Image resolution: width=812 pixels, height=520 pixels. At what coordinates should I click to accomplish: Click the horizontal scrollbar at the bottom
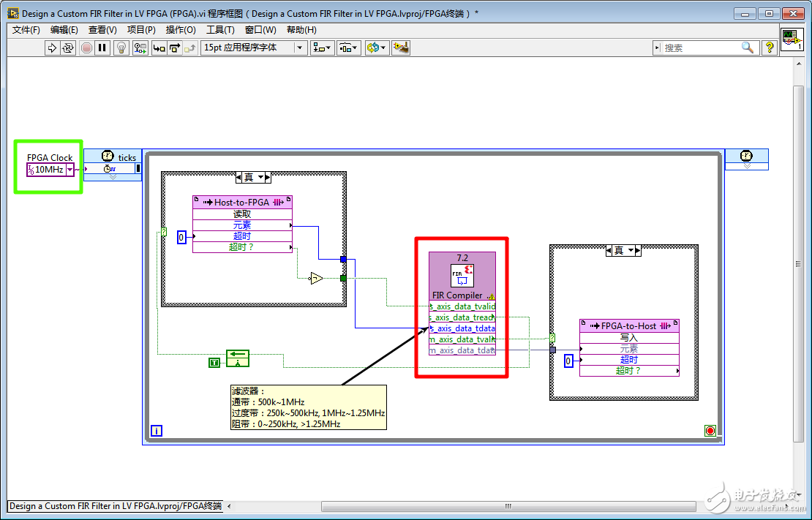click(x=507, y=506)
